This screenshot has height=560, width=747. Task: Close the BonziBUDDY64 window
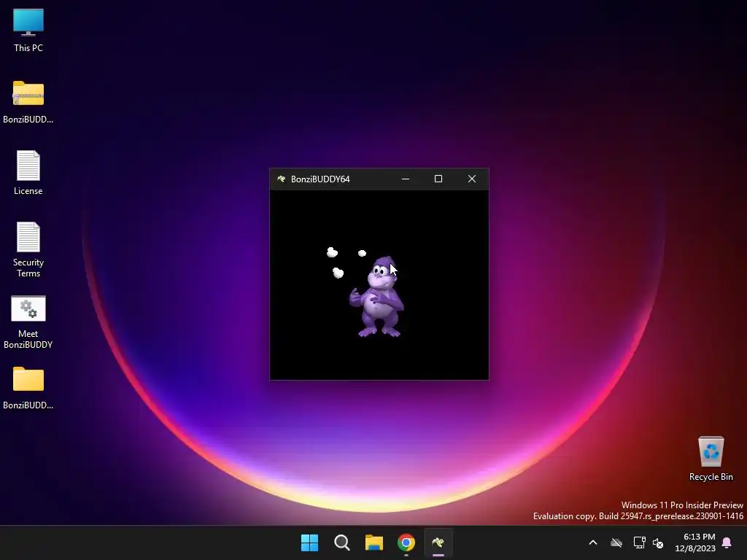(x=472, y=179)
